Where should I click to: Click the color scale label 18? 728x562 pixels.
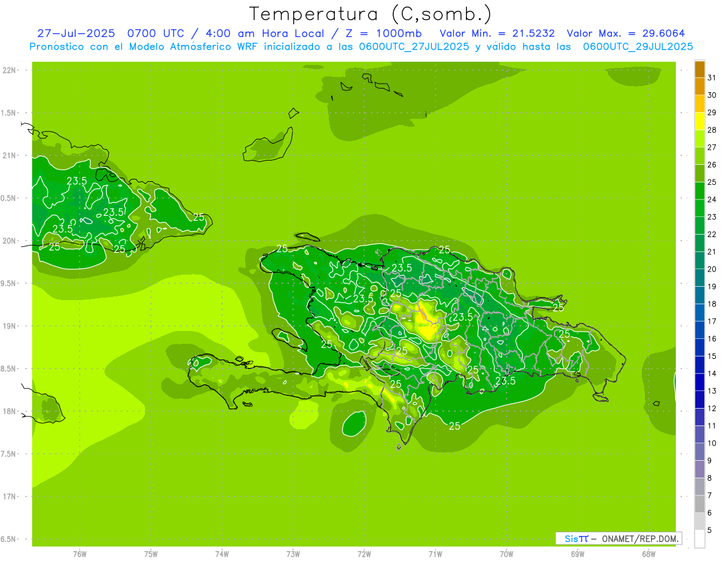click(712, 304)
